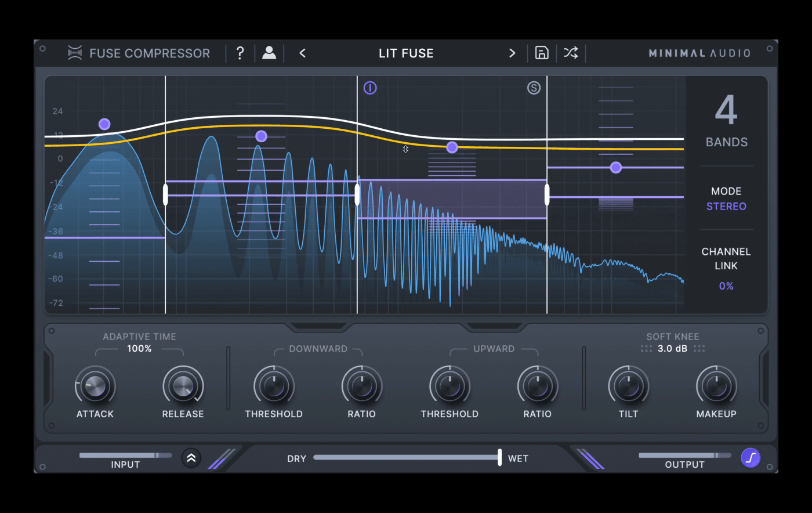812x513 pixels.
Task: Click the Dry/Wet mix slider handle
Action: (499, 457)
